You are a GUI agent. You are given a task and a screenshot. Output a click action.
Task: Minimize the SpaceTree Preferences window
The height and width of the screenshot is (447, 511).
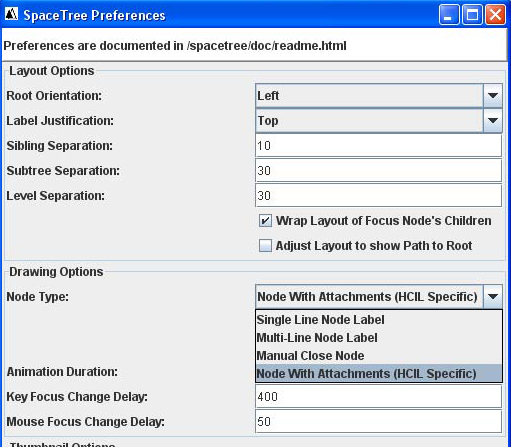click(x=449, y=15)
